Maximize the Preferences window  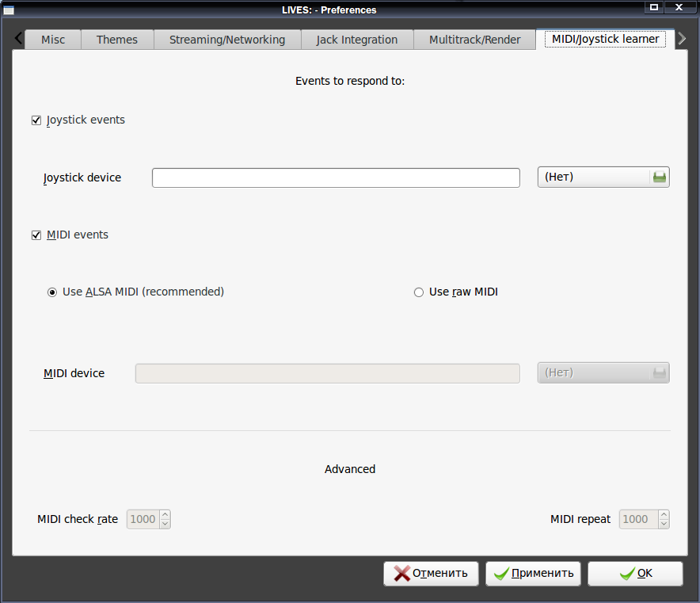click(x=654, y=7)
